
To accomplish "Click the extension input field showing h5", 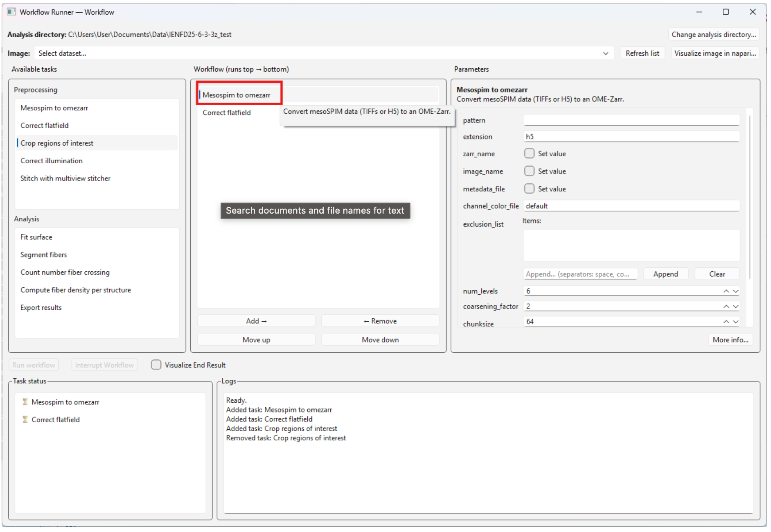I will pyautogui.click(x=631, y=136).
